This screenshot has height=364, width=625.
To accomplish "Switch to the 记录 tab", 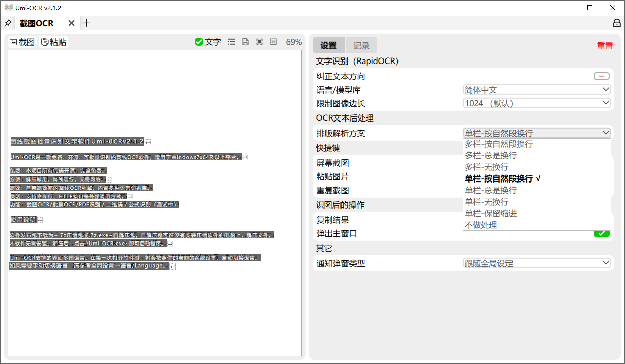I will pos(361,45).
